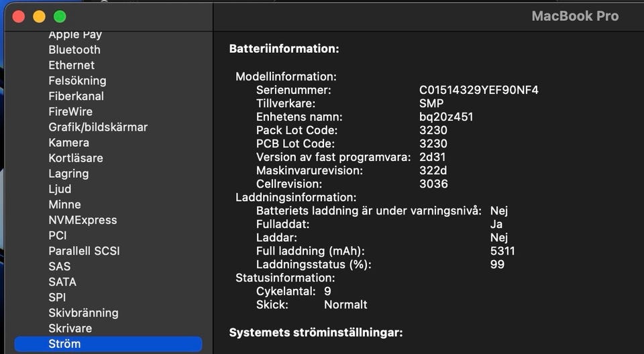Click the PCB Lot Code label

[295, 143]
